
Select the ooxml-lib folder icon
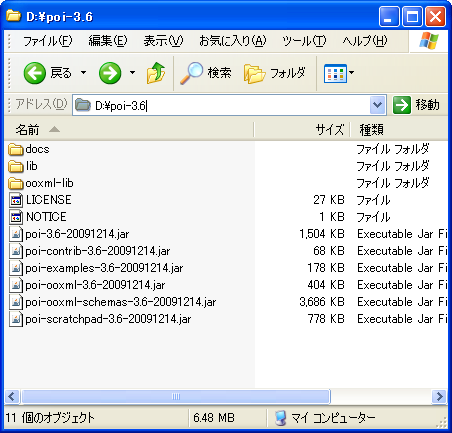click(x=15, y=183)
